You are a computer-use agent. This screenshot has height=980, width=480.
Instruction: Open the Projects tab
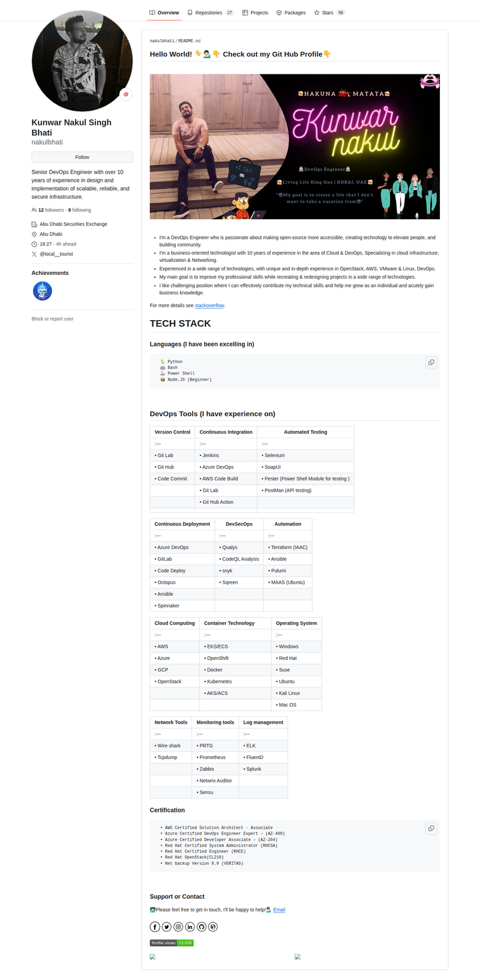pyautogui.click(x=255, y=13)
